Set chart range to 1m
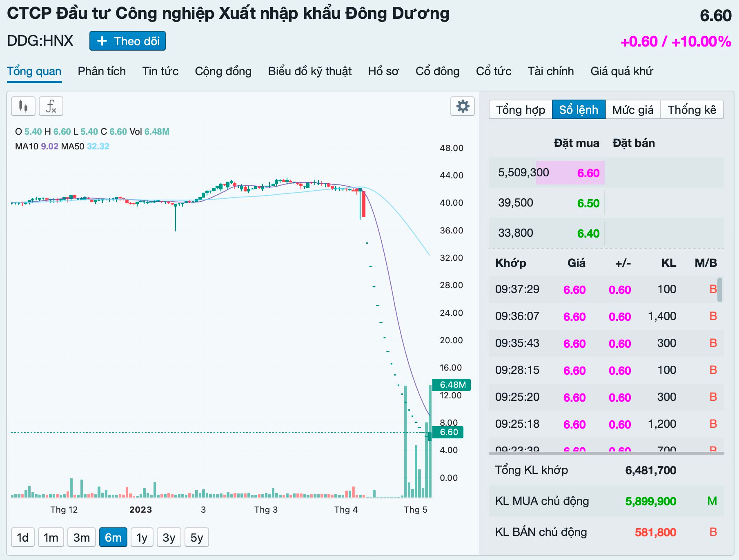 (x=51, y=538)
